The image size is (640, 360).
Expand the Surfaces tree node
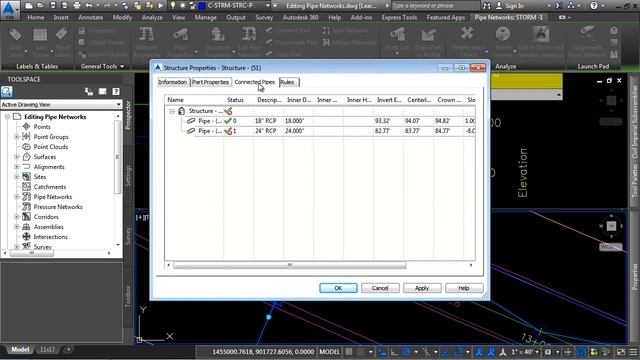17,157
